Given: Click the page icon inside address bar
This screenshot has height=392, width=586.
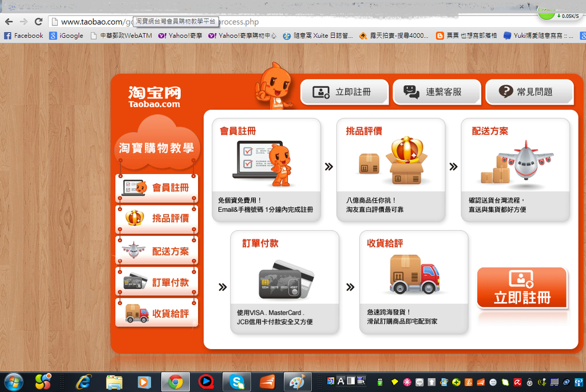Looking at the screenshot, I should (x=54, y=22).
